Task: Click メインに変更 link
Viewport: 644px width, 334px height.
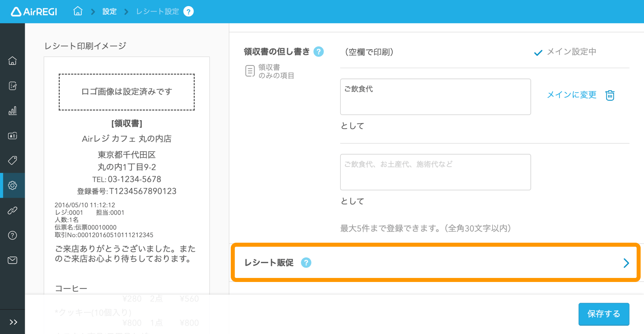Action: point(572,95)
